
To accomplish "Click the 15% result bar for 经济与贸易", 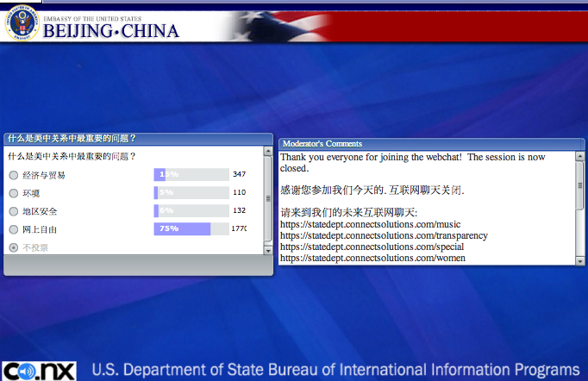I will pos(160,175).
